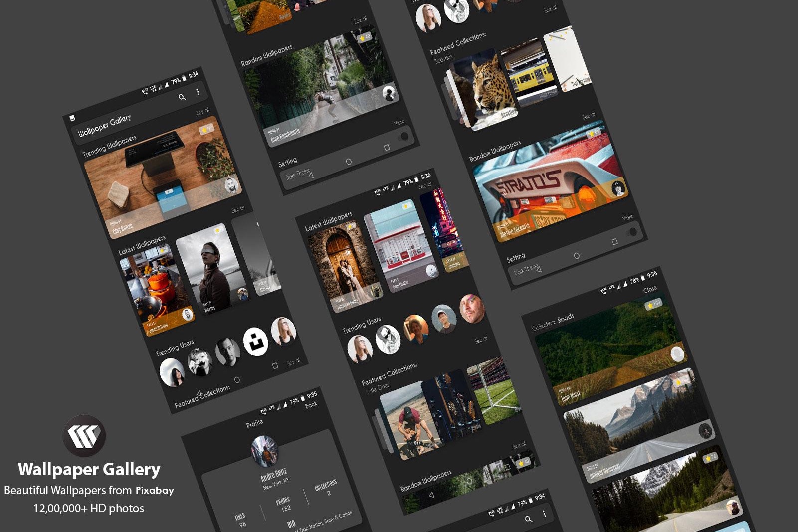Select Photos 182 stat on Profile screen

pos(284,504)
